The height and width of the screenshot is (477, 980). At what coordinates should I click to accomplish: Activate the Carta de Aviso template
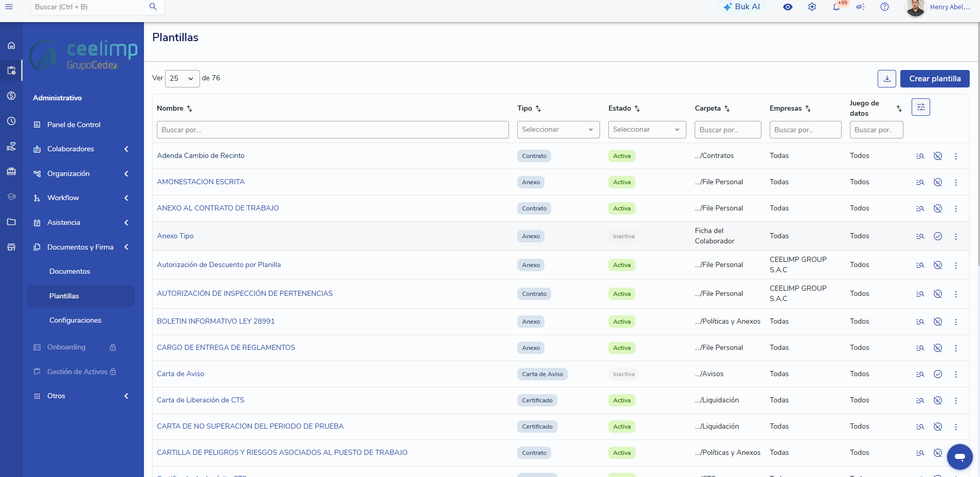[x=938, y=374]
